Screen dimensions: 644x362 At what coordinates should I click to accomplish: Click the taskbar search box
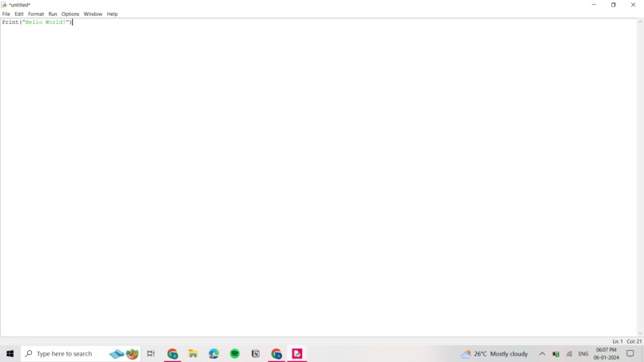pos(81,354)
